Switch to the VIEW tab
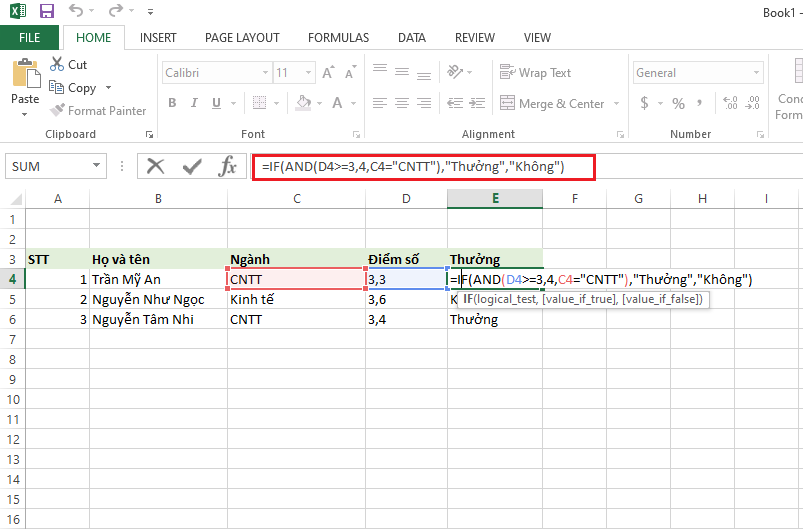This screenshot has height=529, width=803. 537,38
